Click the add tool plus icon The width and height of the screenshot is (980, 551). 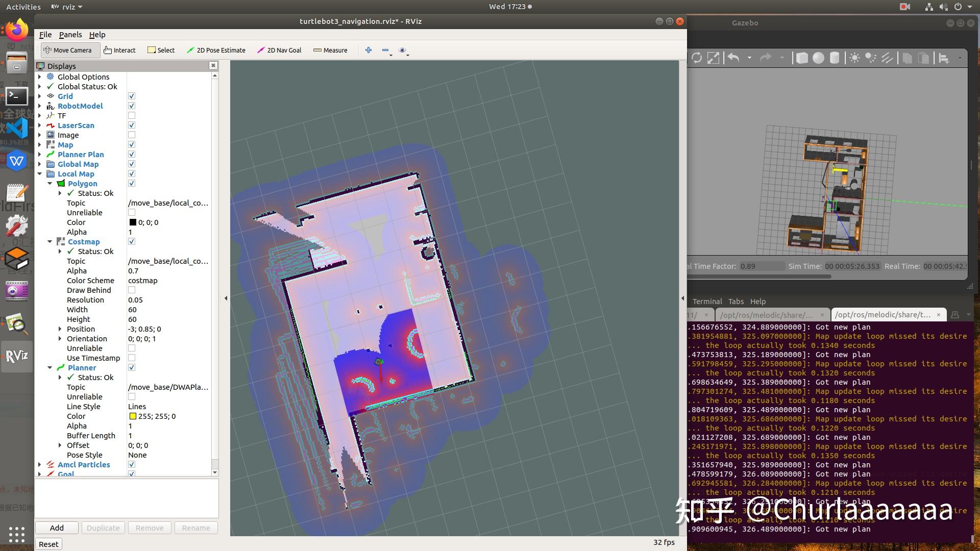369,50
